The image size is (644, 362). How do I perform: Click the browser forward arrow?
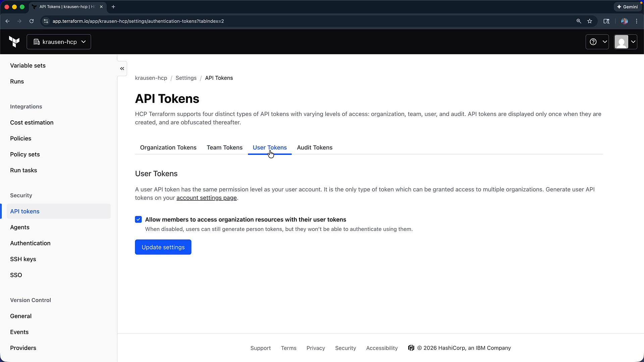19,21
